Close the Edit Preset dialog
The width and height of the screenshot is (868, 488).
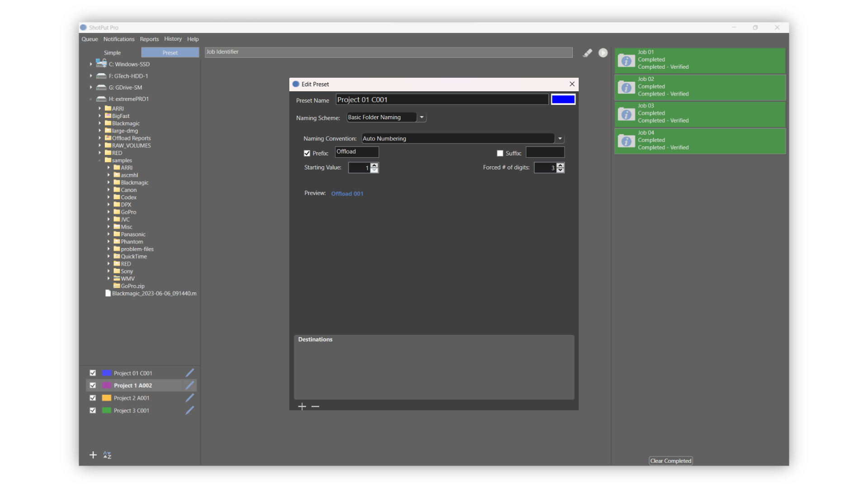coord(572,84)
